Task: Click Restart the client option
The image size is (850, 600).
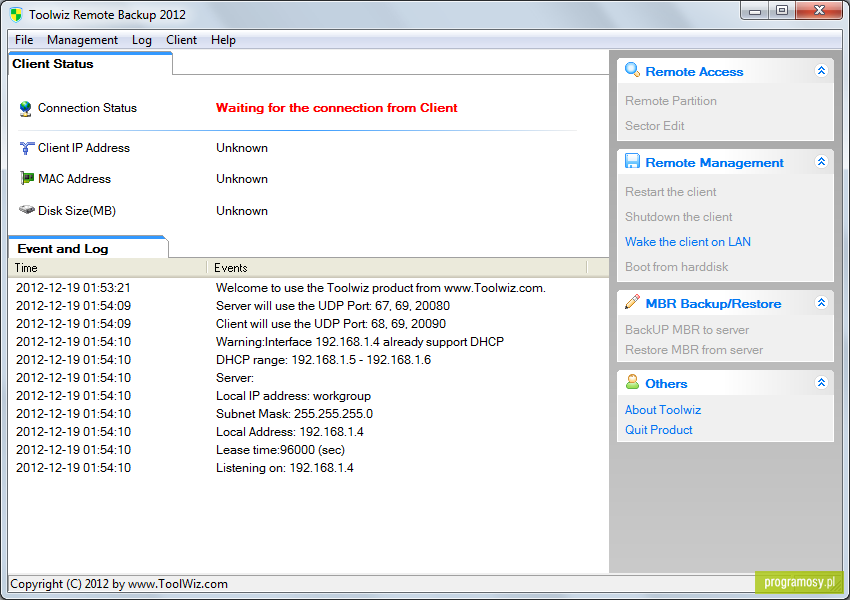Action: [x=671, y=192]
